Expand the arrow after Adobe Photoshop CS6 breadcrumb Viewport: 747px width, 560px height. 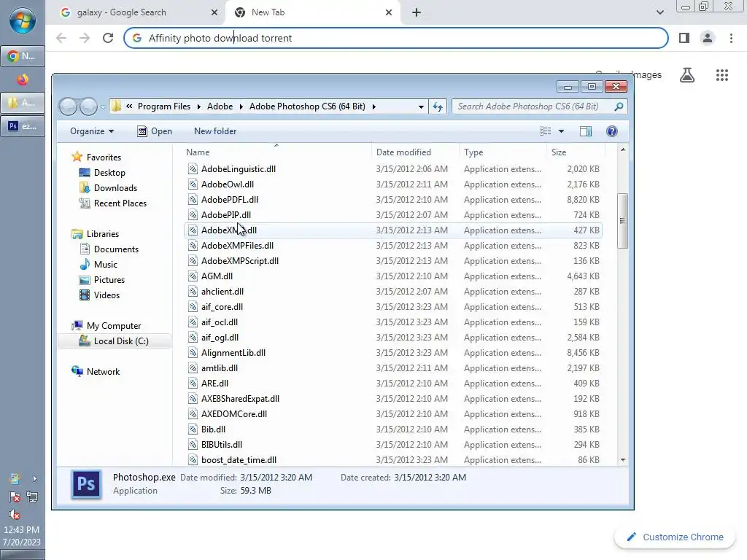373,106
